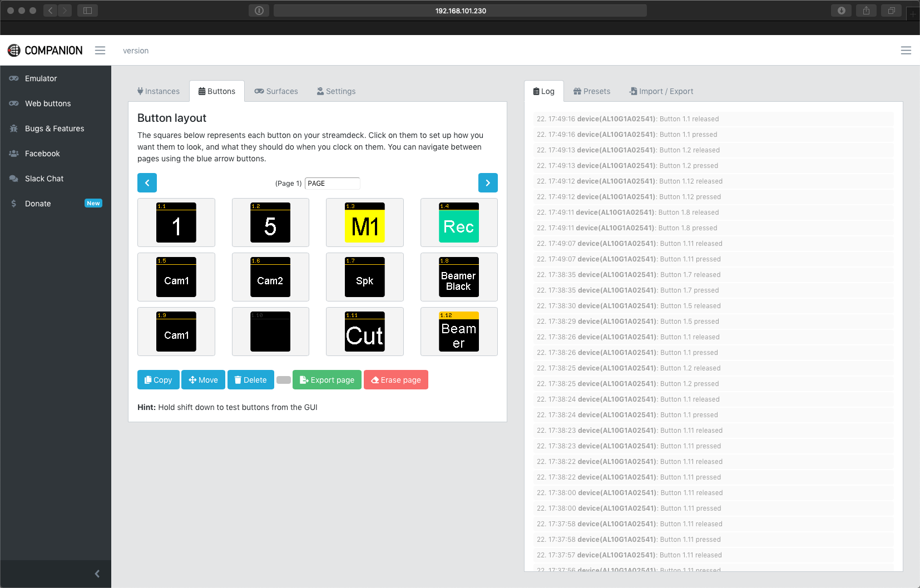Select Spk button 1.7
This screenshot has height=588, width=920.
click(365, 277)
